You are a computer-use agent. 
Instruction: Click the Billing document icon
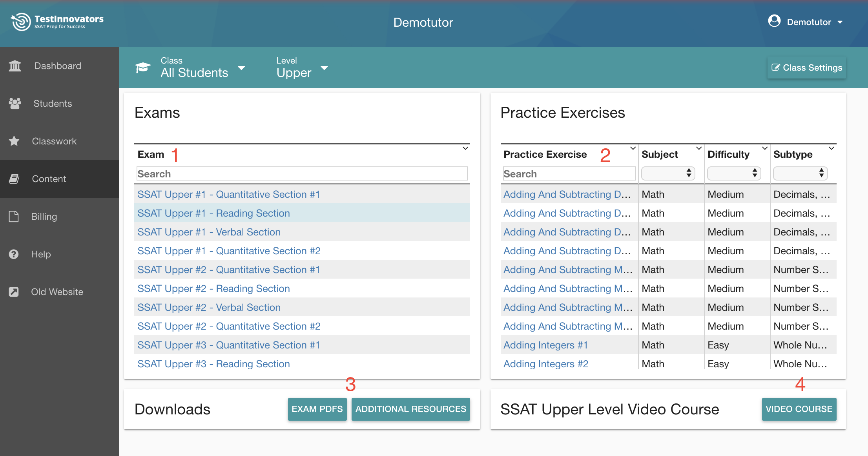click(14, 216)
